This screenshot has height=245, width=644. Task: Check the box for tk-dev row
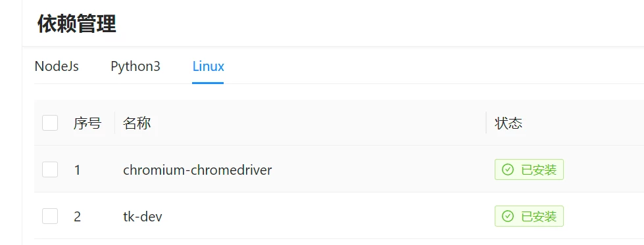click(x=50, y=216)
